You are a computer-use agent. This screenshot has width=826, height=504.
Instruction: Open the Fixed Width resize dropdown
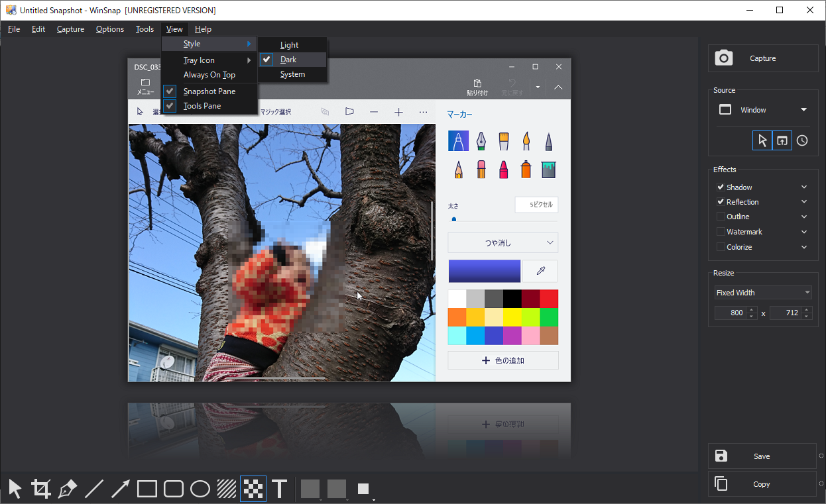pyautogui.click(x=762, y=293)
